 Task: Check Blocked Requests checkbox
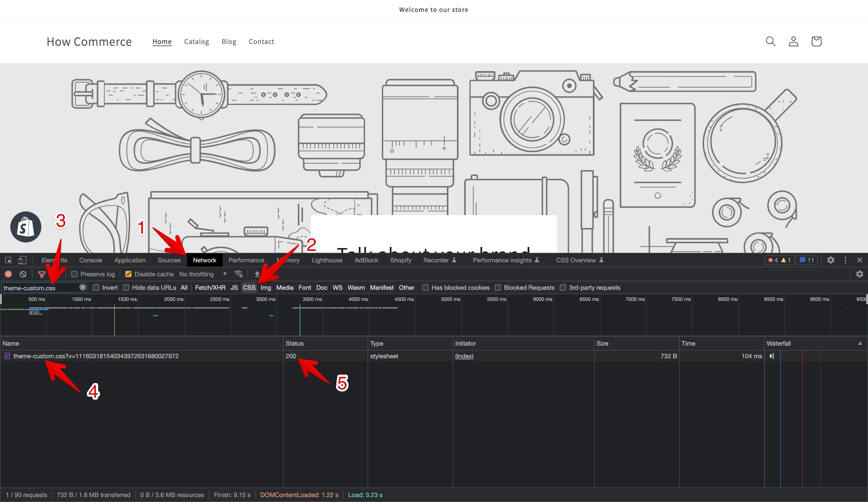[498, 287]
